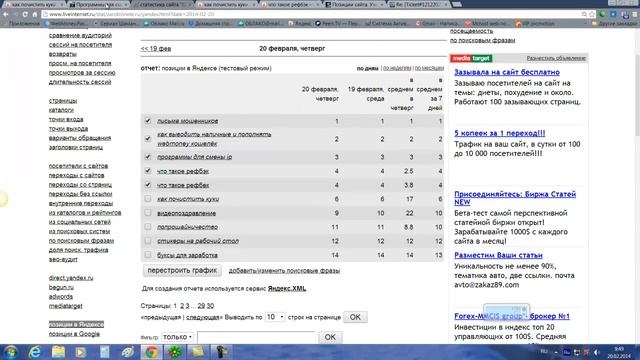The width and height of the screenshot is (640, 360).
Task: Bookmark the page with the star icon
Action: coord(591,14)
